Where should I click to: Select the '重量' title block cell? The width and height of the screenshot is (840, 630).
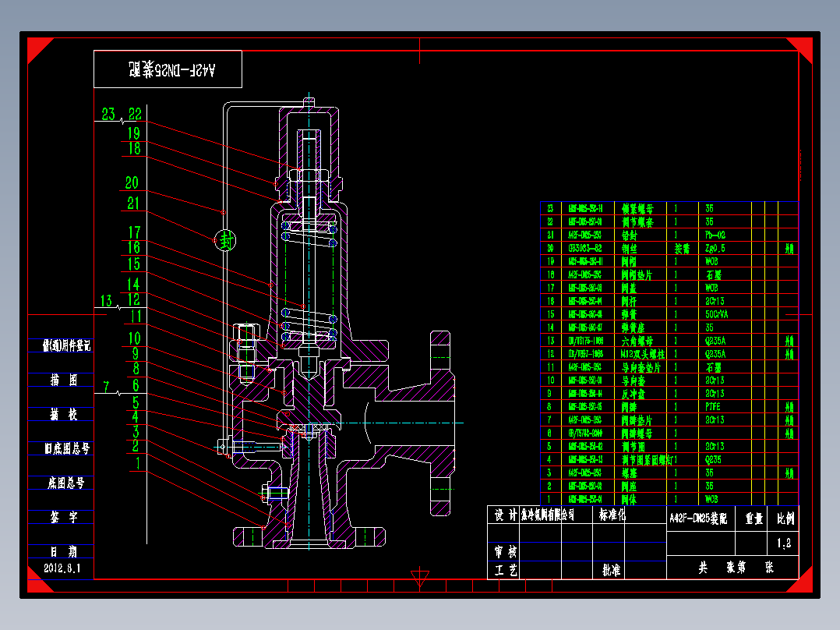[x=754, y=519]
